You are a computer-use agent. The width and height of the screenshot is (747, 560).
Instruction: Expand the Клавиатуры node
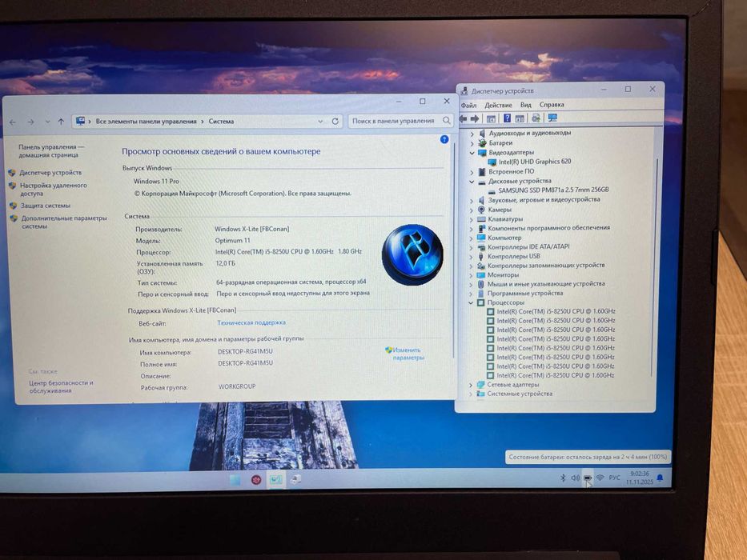472,219
